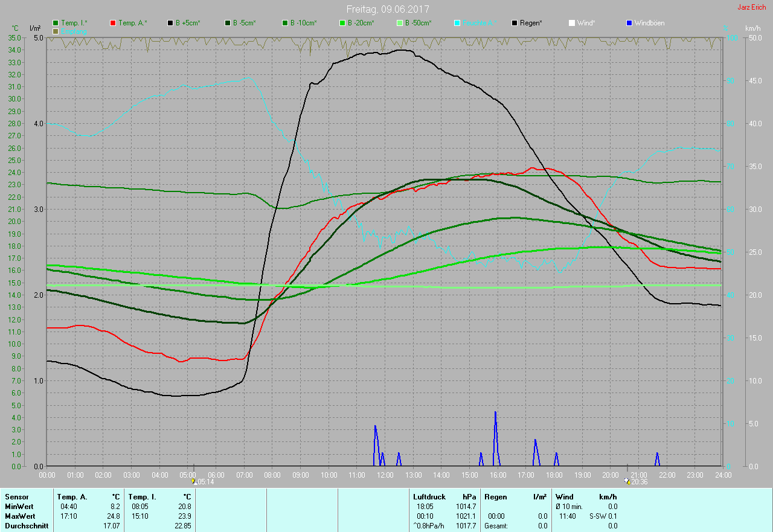The width and height of the screenshot is (773, 532).
Task: Select the MaxWert row label
Action: (19, 516)
